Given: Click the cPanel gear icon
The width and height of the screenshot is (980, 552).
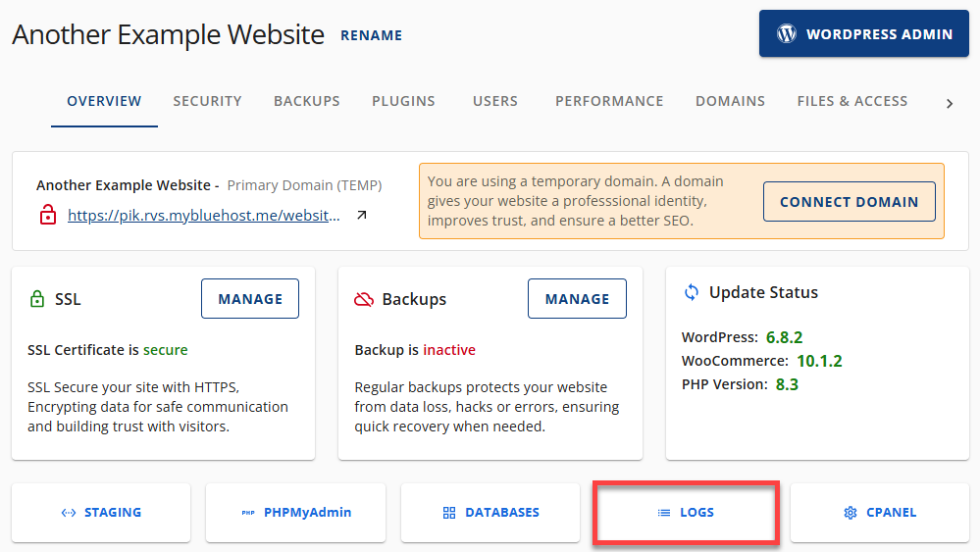Looking at the screenshot, I should [x=850, y=513].
